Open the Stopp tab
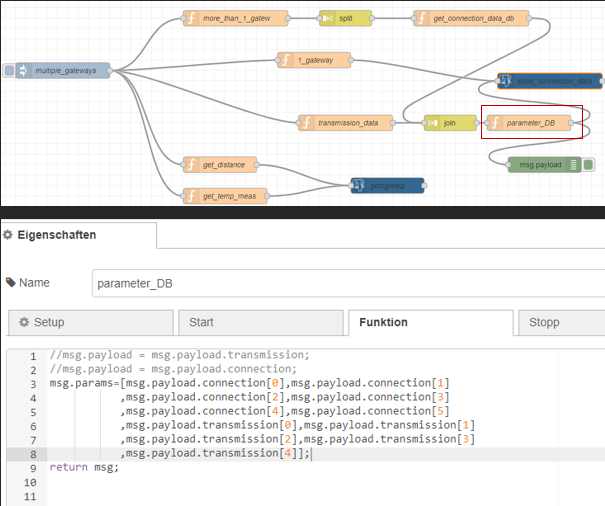Screen dimensions: 605x506 (559, 323)
